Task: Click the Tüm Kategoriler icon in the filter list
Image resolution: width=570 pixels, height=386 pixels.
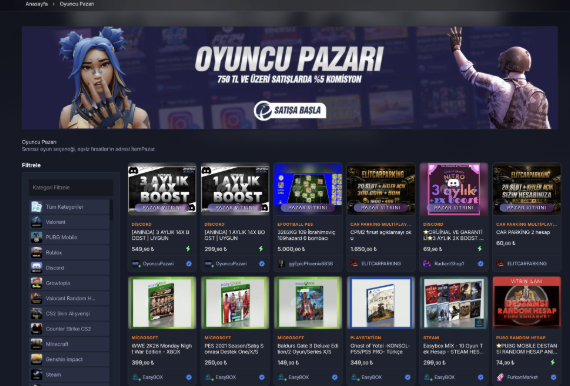Action: coord(36,207)
